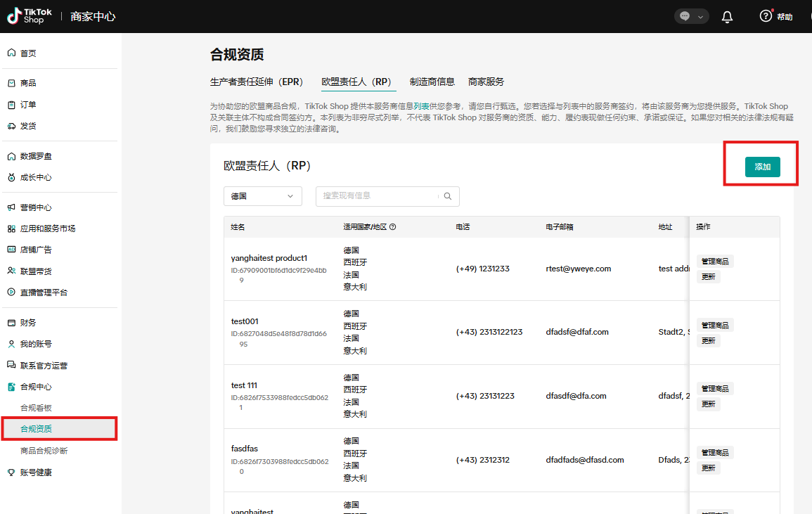Click 管理商品 for test001 row
Screen dimensions: 812x514
pyautogui.click(x=714, y=326)
